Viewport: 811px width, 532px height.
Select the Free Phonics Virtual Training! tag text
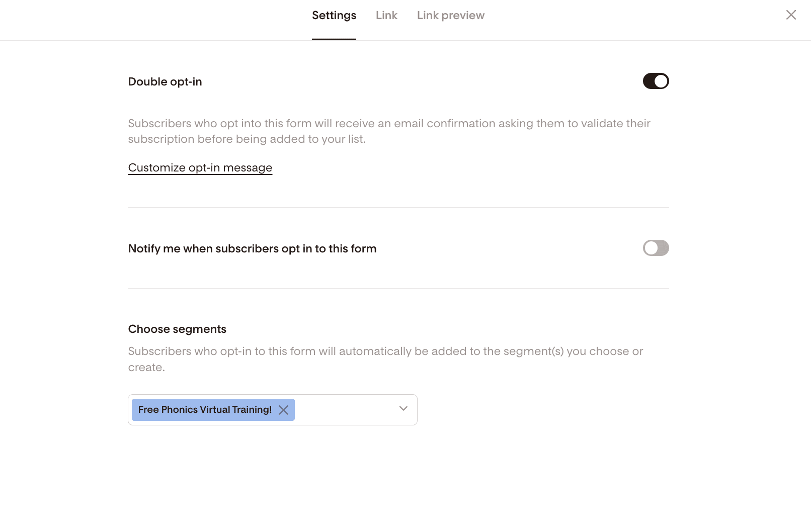(x=205, y=410)
